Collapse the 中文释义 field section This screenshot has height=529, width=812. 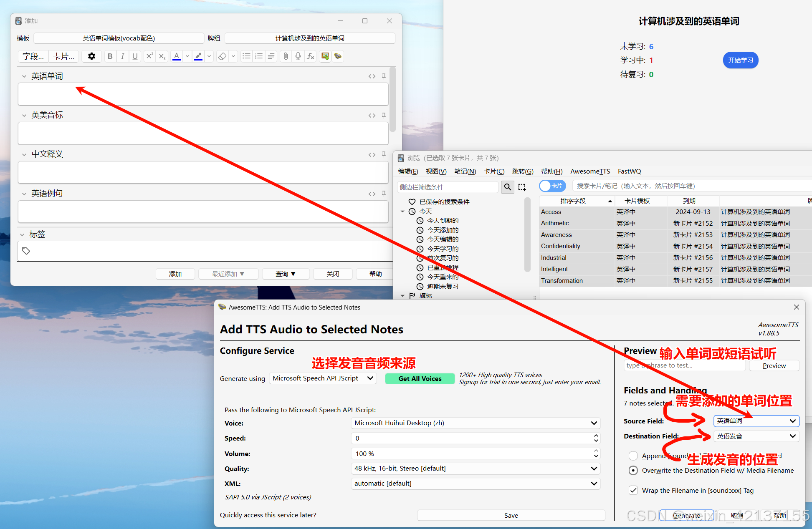click(24, 154)
